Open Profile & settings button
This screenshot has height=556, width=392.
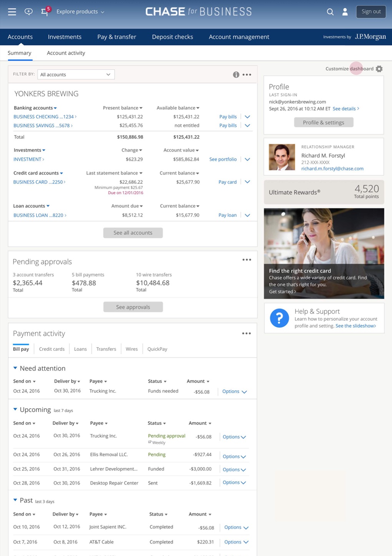pyautogui.click(x=324, y=122)
